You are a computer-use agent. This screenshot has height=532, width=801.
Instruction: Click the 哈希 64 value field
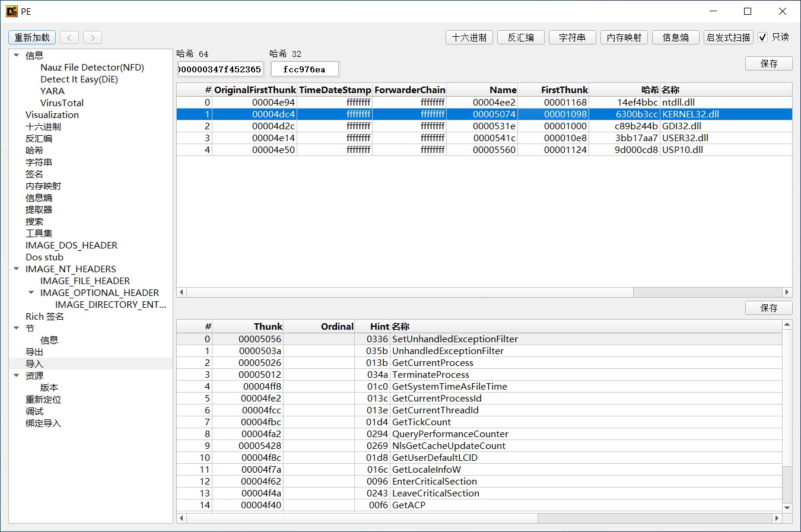click(x=220, y=69)
